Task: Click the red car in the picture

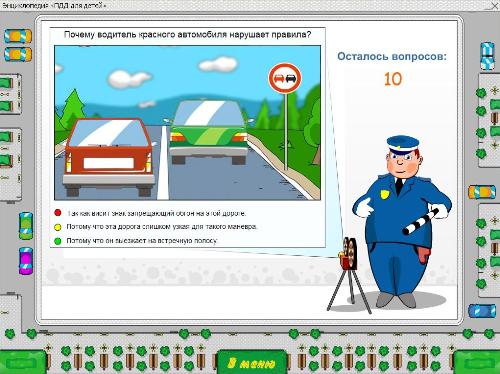Action: (108, 158)
